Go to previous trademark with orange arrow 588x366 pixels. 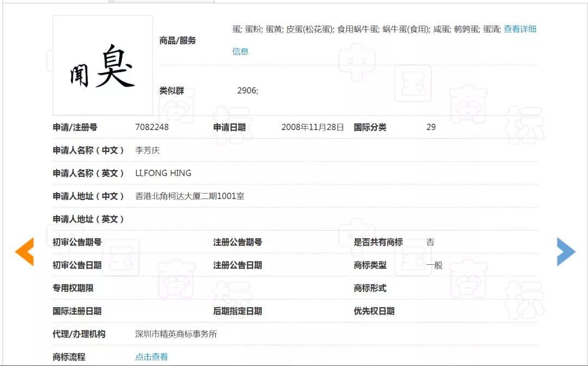[x=24, y=252]
